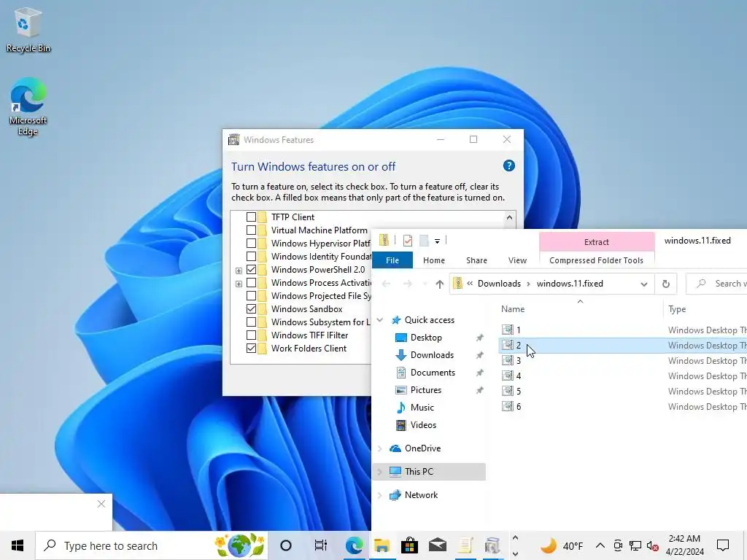Select OneDrive in the navigation pane
Screen dimensions: 747x560
pyautogui.click(x=422, y=448)
